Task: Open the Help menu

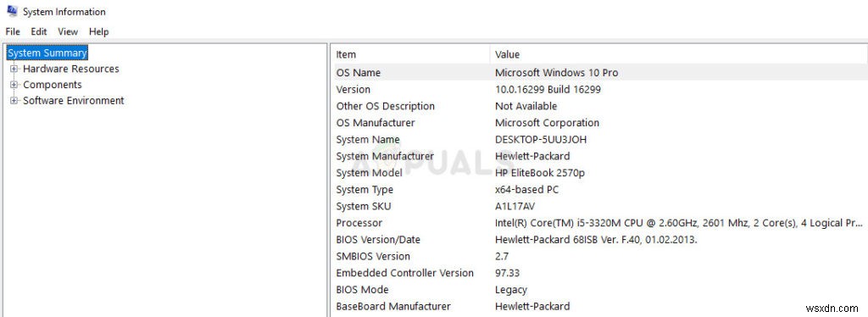Action: [x=98, y=31]
